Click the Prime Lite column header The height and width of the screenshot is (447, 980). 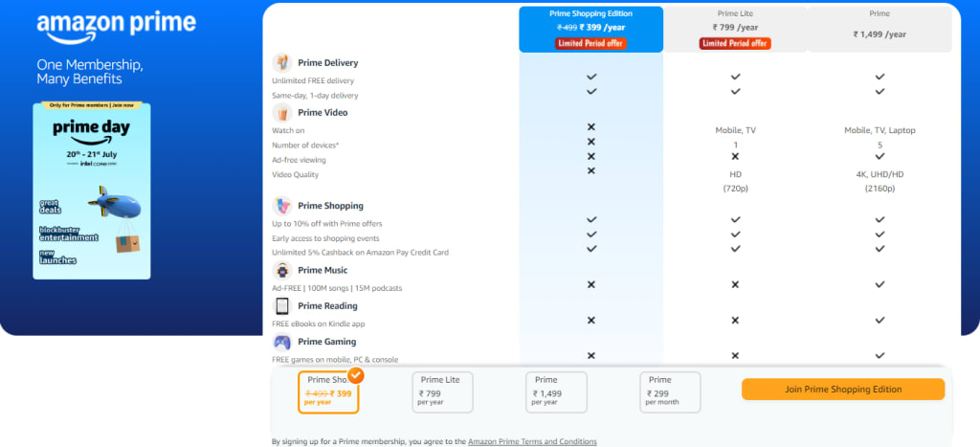tap(735, 30)
